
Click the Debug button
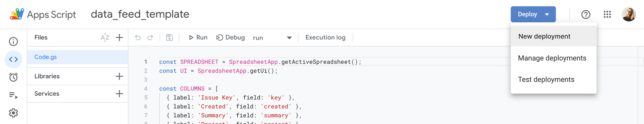[x=231, y=38]
